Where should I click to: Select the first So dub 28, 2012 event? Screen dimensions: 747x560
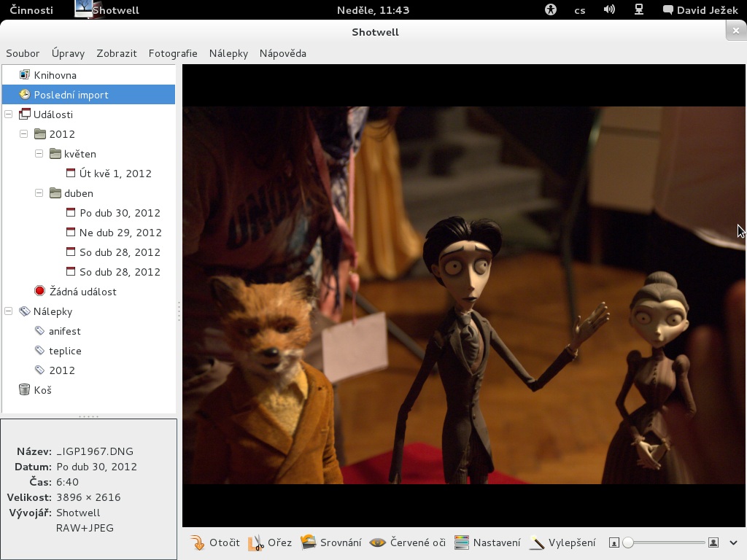(x=120, y=252)
